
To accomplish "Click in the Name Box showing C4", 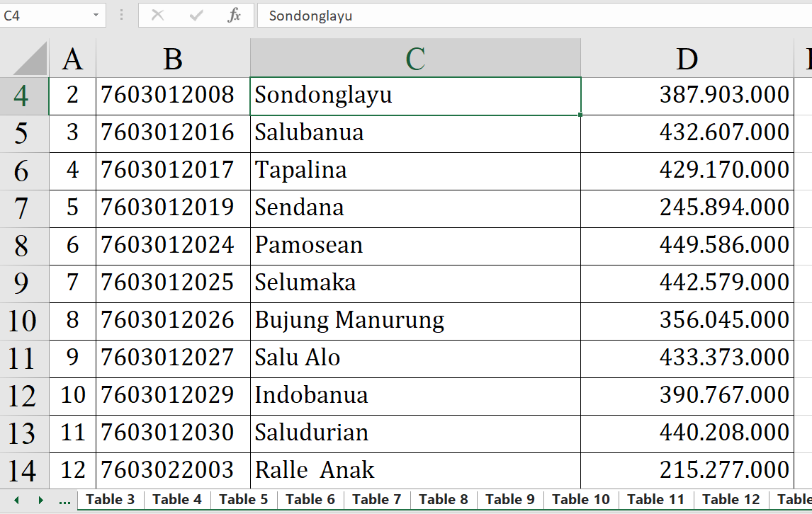I will (43, 16).
